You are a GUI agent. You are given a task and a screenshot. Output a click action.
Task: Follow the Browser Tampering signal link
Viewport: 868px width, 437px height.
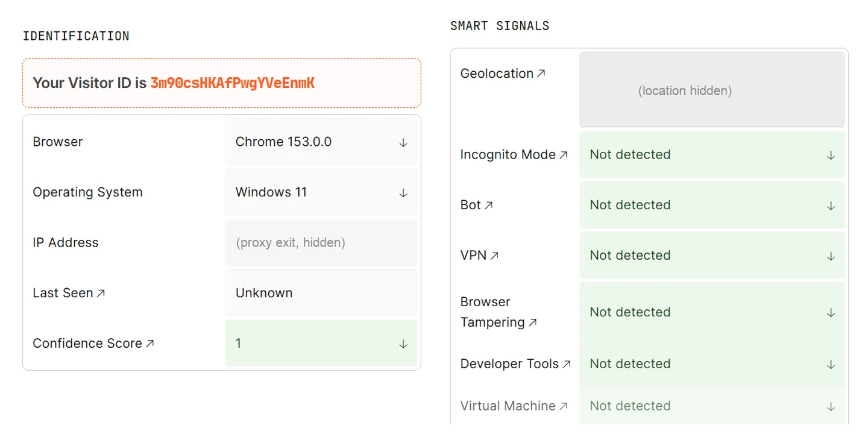(498, 312)
